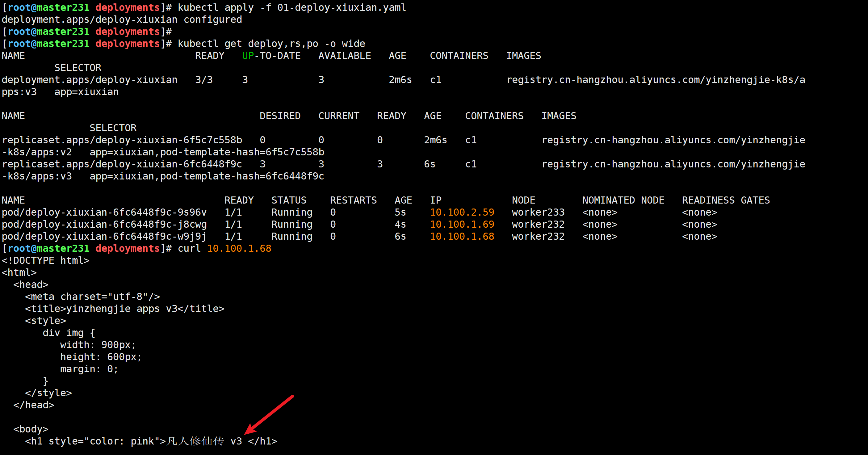
Task: Click IP 10.100.1.68 in the pod table
Action: pos(462,237)
